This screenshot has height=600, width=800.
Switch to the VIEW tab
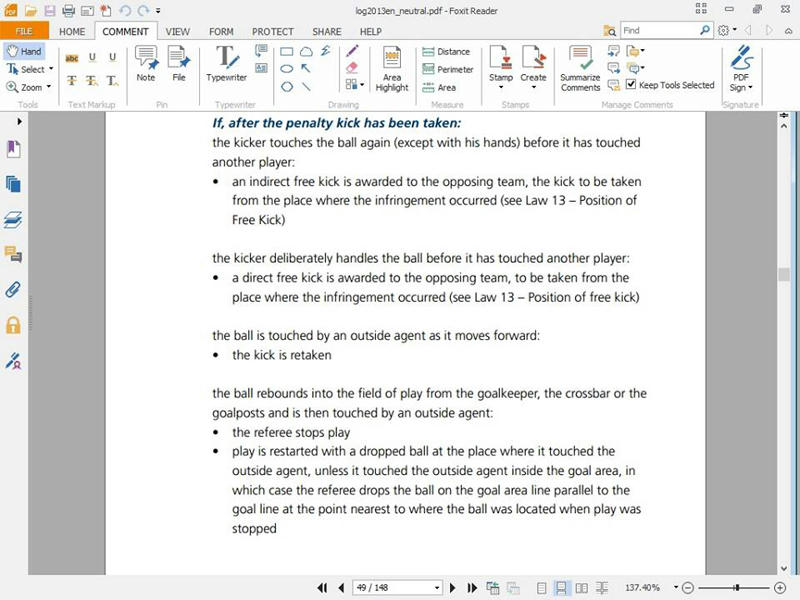click(178, 32)
